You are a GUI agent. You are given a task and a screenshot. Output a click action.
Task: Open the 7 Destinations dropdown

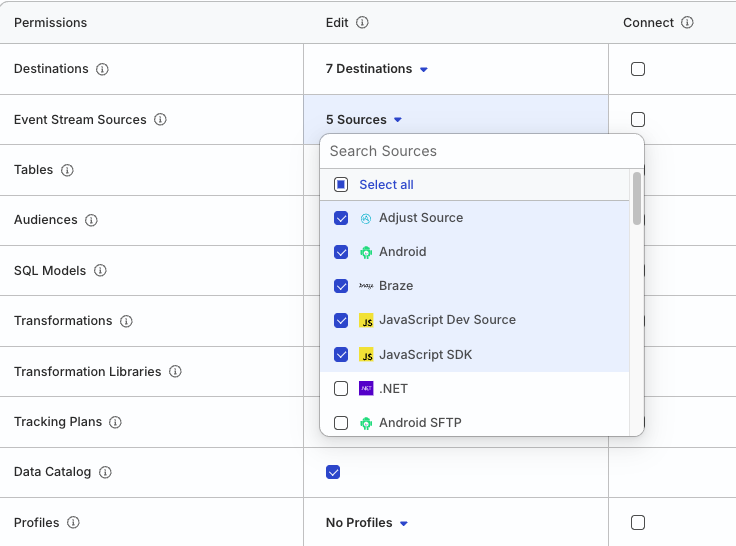pyautogui.click(x=376, y=69)
